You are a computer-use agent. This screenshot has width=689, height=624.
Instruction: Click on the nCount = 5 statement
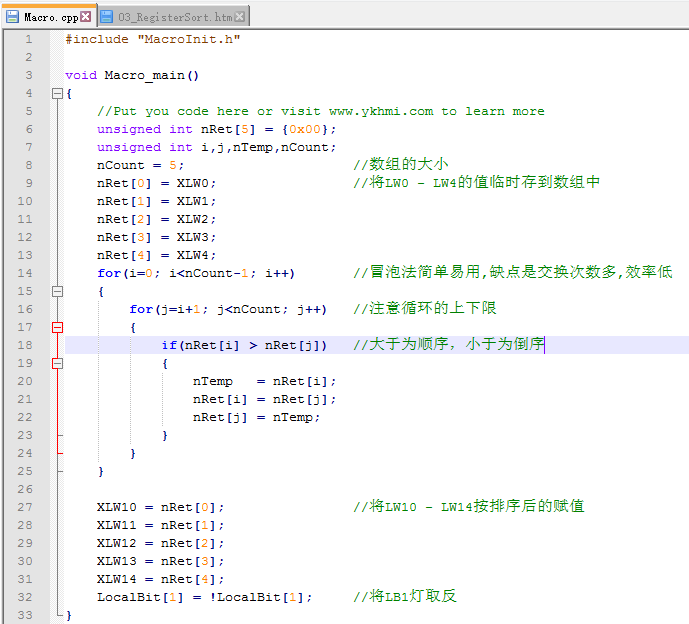click(x=140, y=165)
